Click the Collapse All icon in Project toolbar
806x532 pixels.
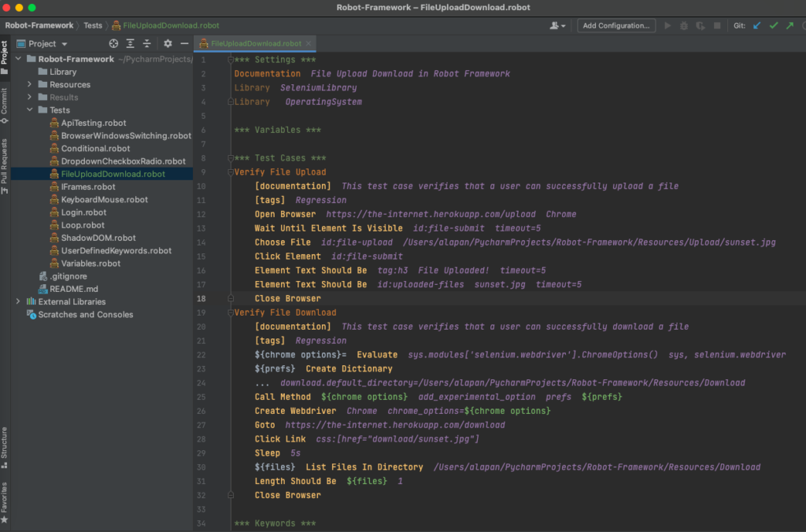click(x=148, y=43)
